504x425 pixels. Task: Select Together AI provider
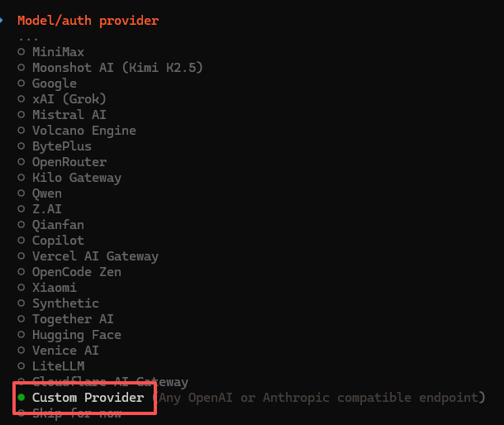click(73, 319)
